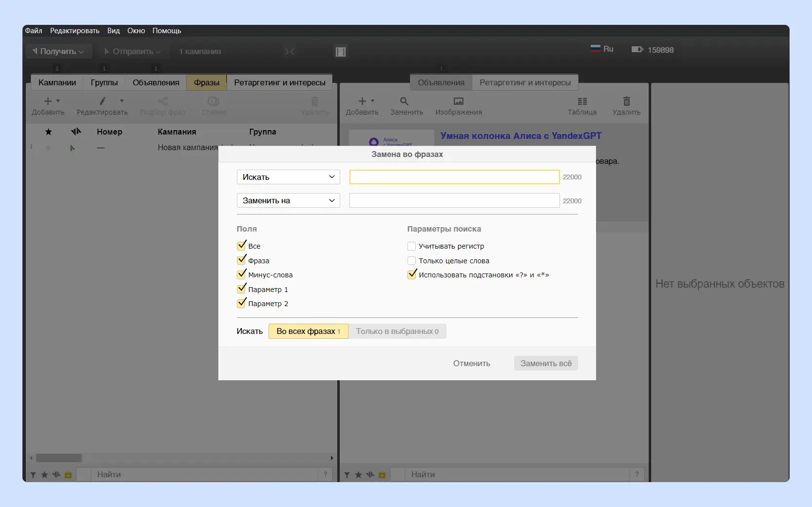This screenshot has height=507, width=812.
Task: Open the Умная колонка Алиса с YandexGPT ad title
Action: coord(521,136)
